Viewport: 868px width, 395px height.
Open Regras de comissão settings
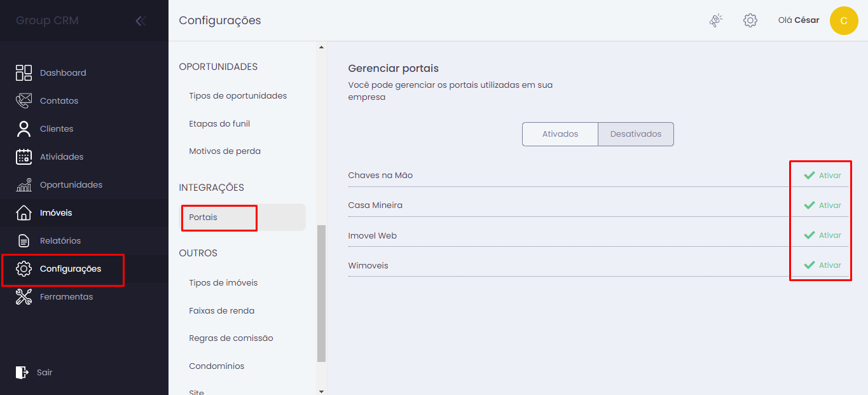231,338
